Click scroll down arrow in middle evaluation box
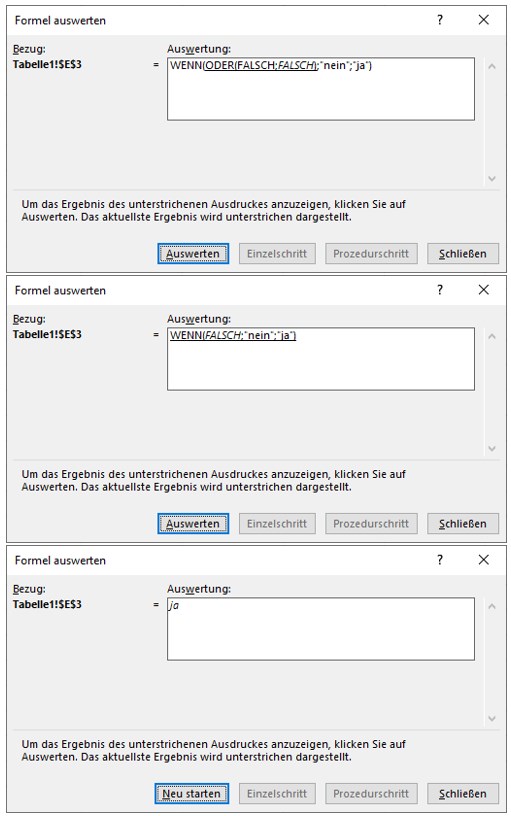This screenshot has width=511, height=816. [x=492, y=449]
